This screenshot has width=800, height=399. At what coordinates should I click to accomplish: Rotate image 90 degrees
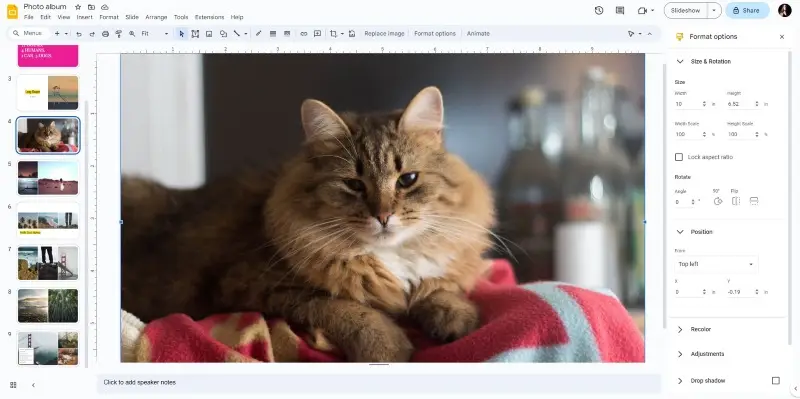point(718,201)
